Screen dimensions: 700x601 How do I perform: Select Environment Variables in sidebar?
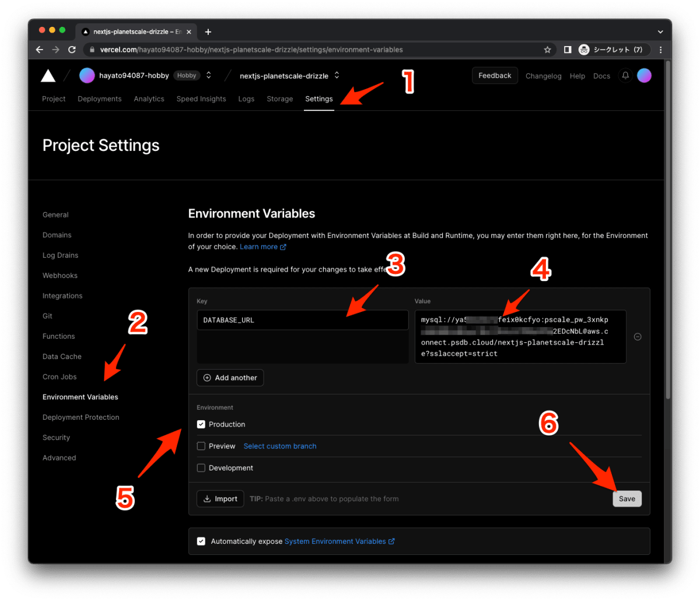click(80, 397)
